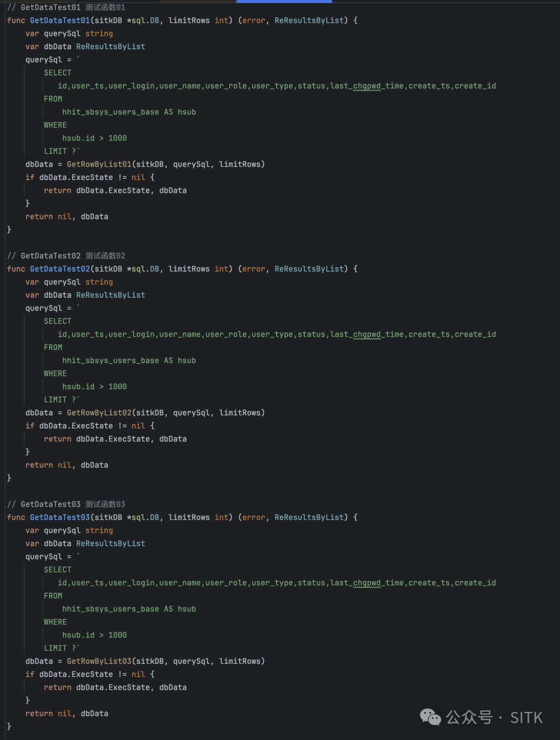
Task: Click the comment line for GetDataTest01
Action: click(x=66, y=8)
